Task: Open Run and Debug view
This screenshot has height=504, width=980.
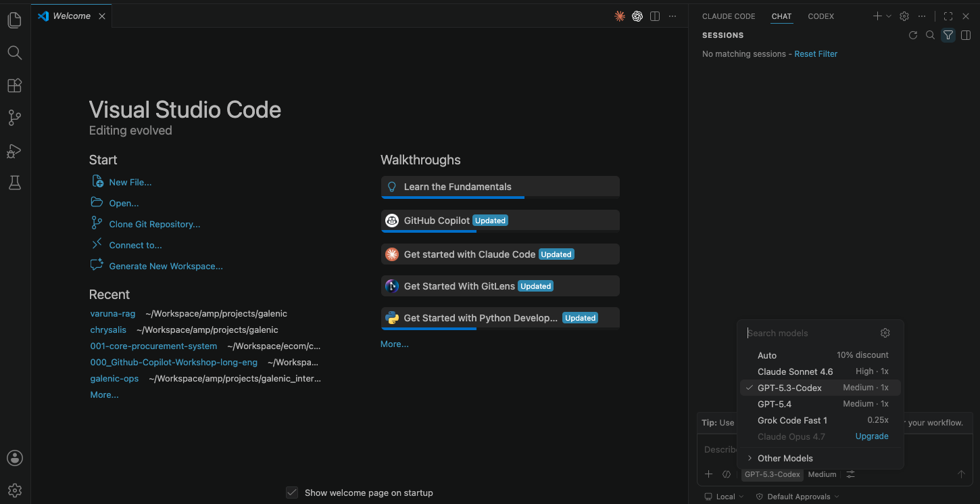Action: [x=15, y=150]
